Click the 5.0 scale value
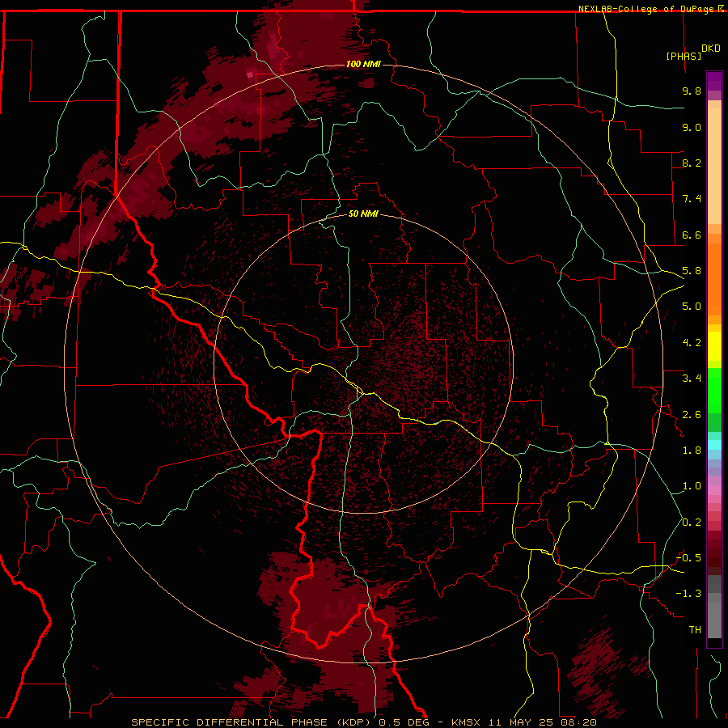Screen dimensions: 728x728 pyautogui.click(x=692, y=307)
